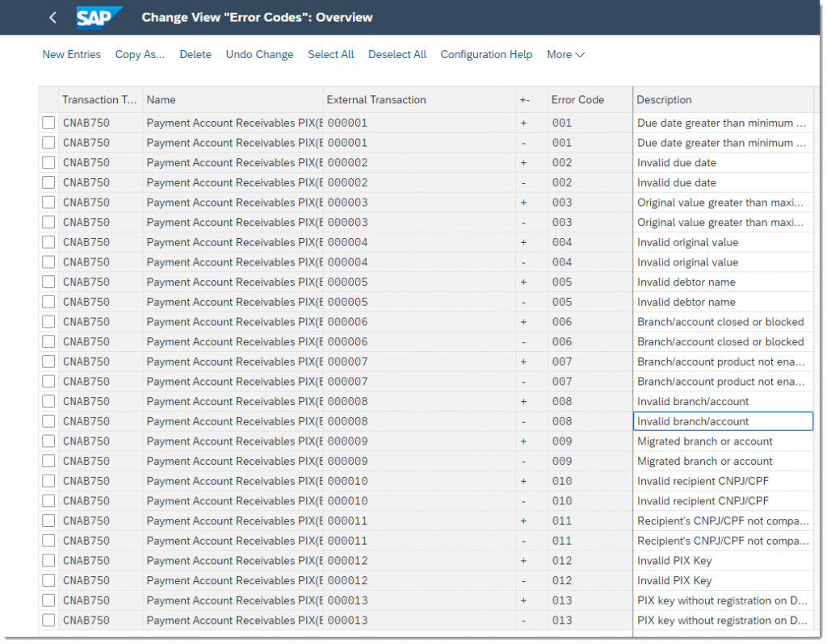The width and height of the screenshot is (827, 644).
Task: Select checkbox of 000004 plus row
Action: pyautogui.click(x=48, y=242)
